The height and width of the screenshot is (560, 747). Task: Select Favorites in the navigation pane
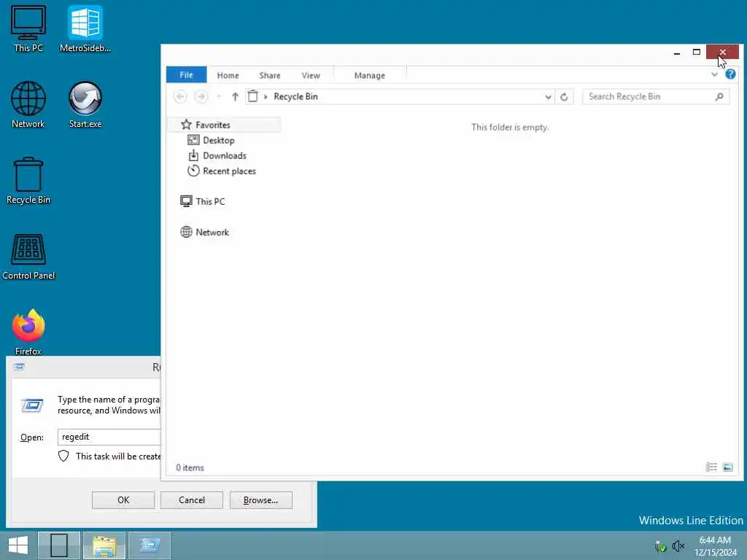[x=224, y=125]
